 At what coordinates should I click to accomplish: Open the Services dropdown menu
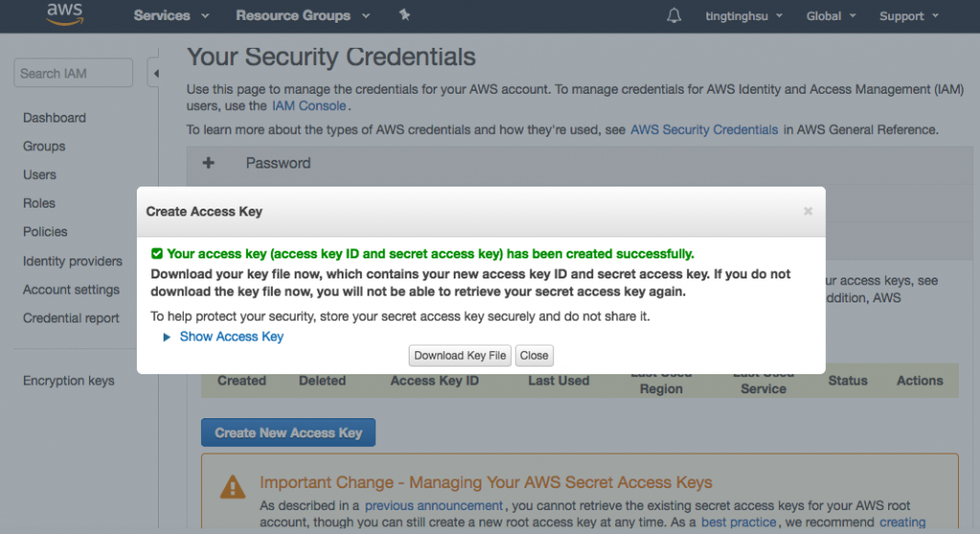(171, 15)
